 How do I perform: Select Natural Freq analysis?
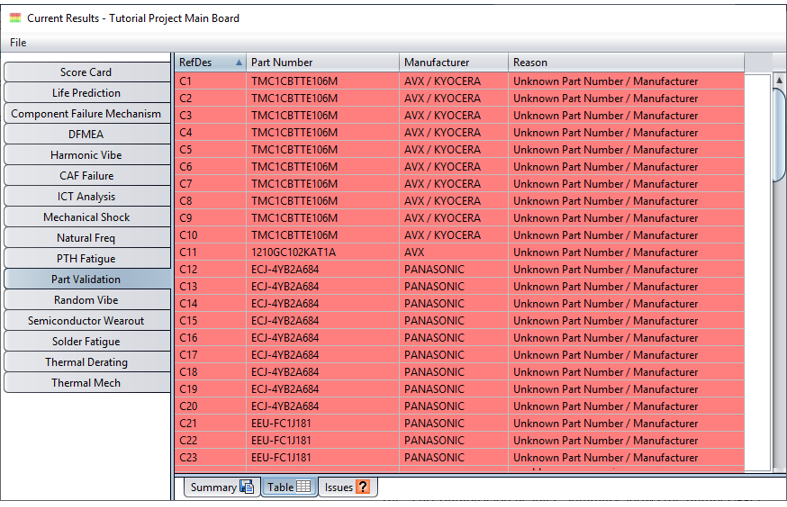(x=86, y=238)
